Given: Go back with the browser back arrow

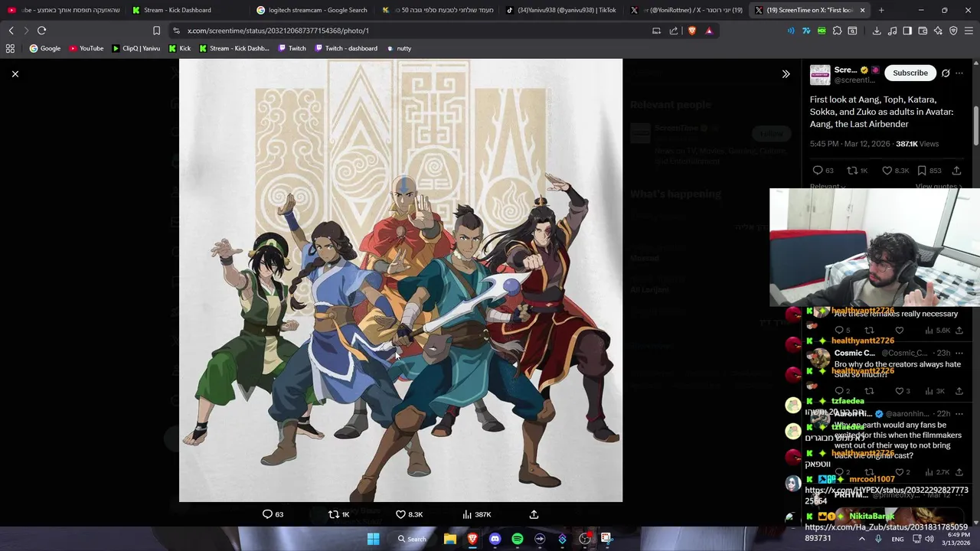Looking at the screenshot, I should (x=11, y=31).
